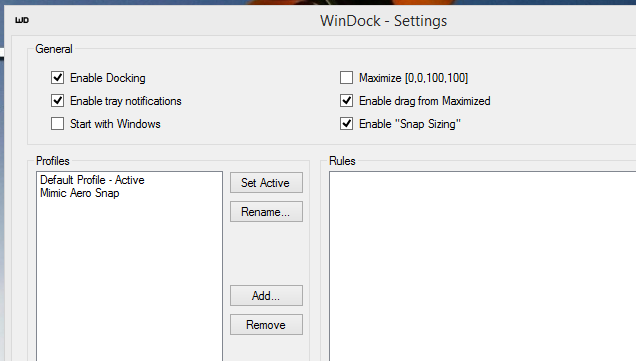Click blank title bar area beside WD icon
The width and height of the screenshot is (636, 361).
[162, 20]
